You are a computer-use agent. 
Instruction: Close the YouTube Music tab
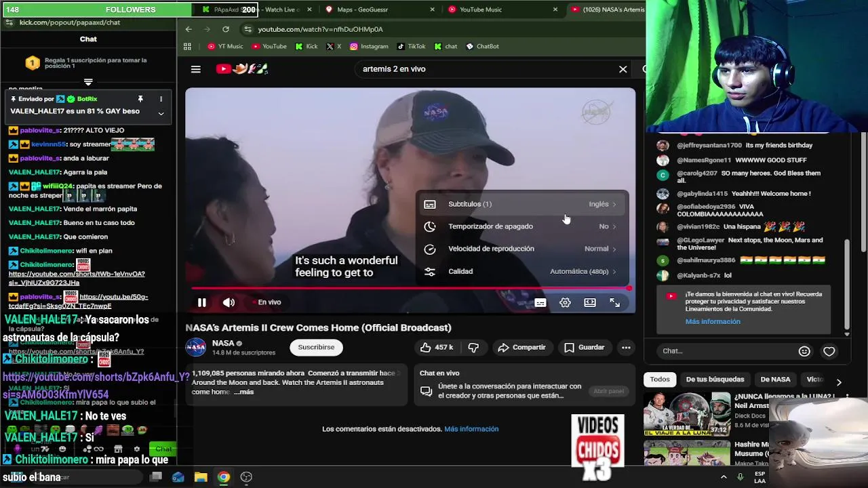(555, 9)
